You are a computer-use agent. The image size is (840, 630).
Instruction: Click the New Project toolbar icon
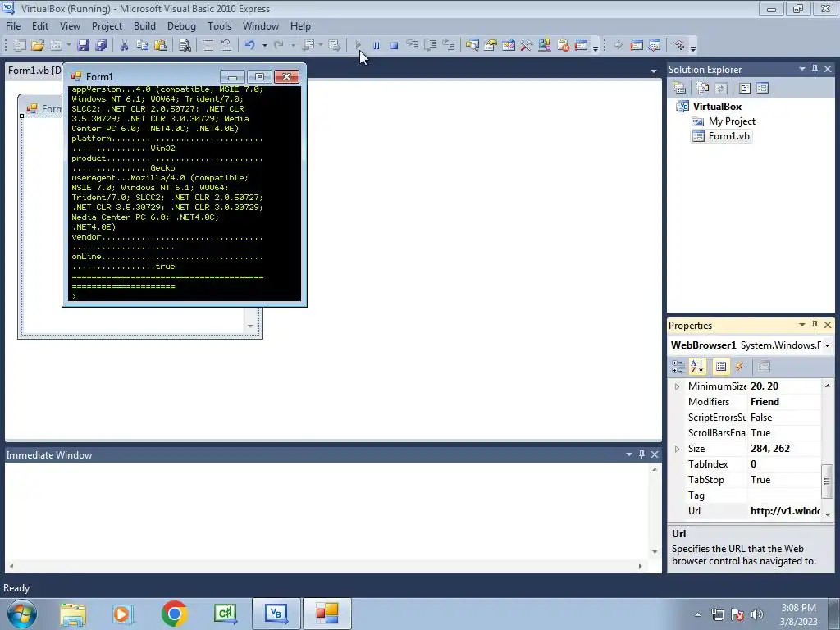20,46
